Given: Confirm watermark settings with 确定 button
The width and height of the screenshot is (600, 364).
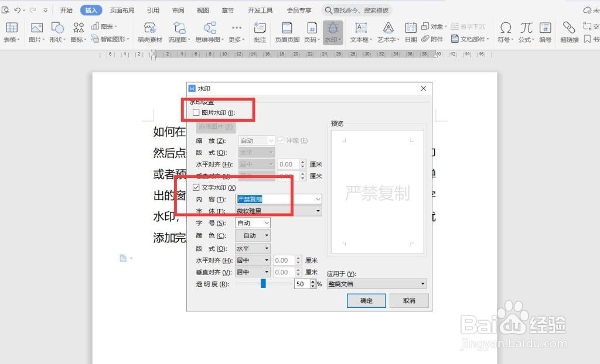Looking at the screenshot, I should pyautogui.click(x=366, y=300).
